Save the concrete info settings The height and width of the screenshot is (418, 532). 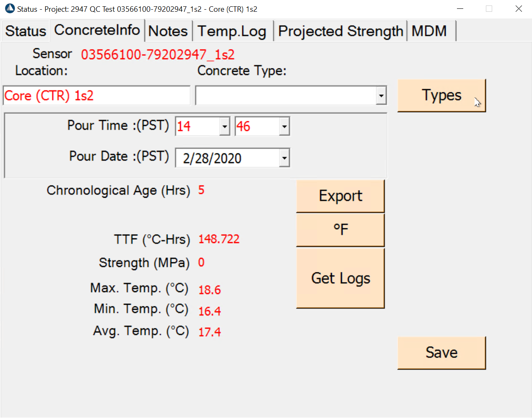(441, 353)
